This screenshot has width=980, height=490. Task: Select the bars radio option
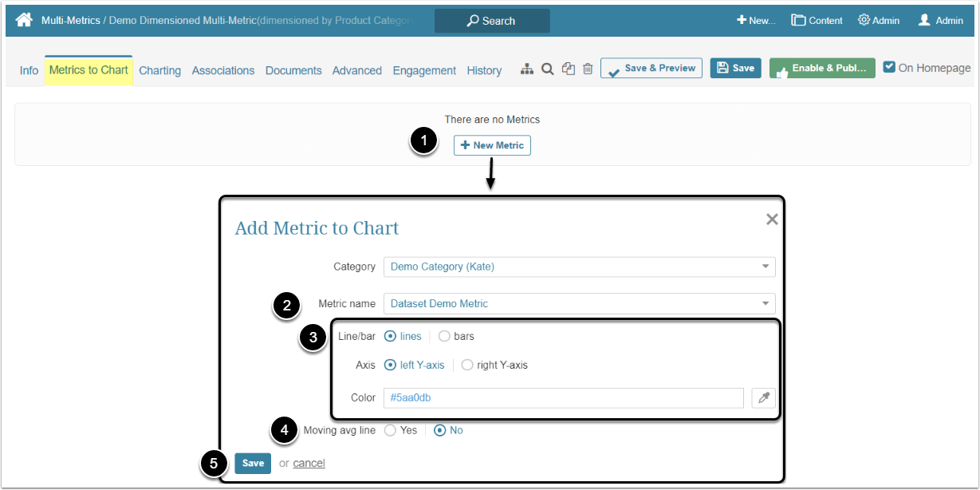click(x=444, y=336)
